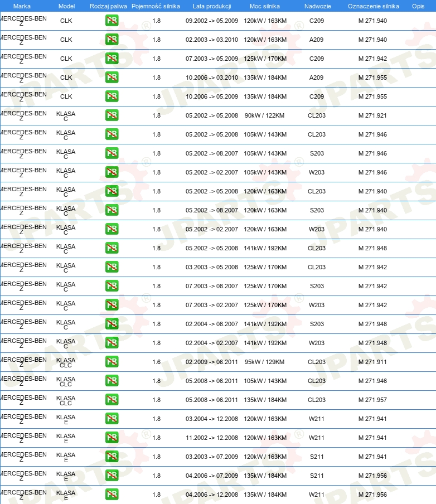436x504 pixels.
Task: Click the date range 11.2002 -> 12.2008
Action: (212, 438)
